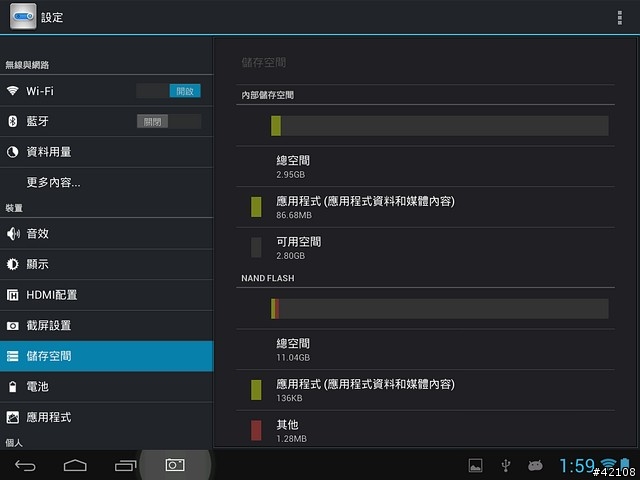This screenshot has width=640, height=480.
Task: Tap the NAND FLASH section header
Action: (x=268, y=278)
